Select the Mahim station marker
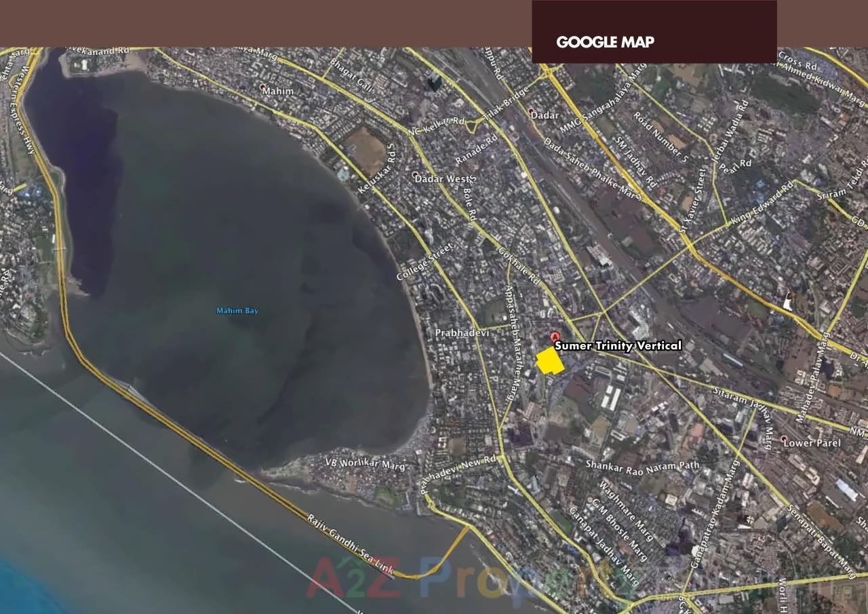868x614 pixels. (263, 88)
